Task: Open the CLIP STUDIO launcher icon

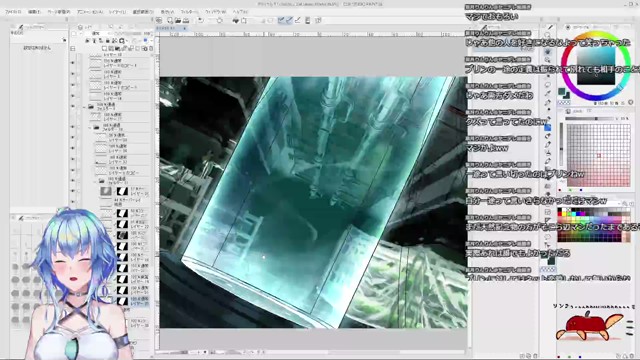Action: point(159,20)
